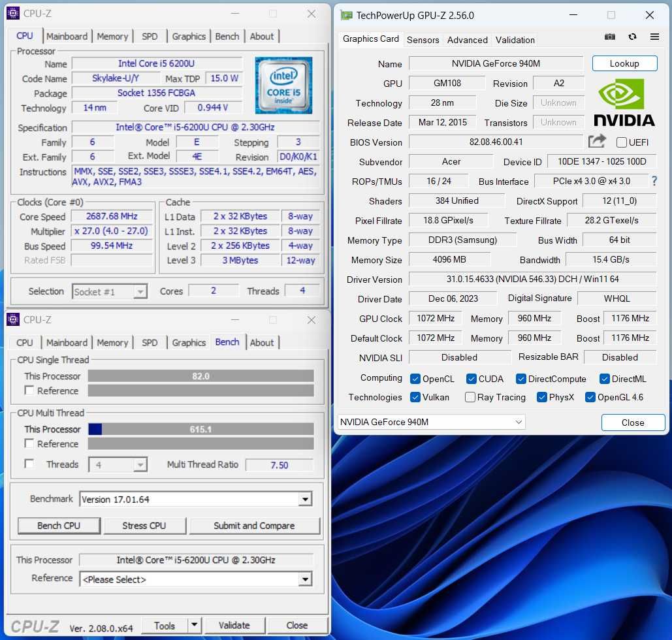
Task: Toggle the OpenCL checkbox
Action: click(415, 379)
